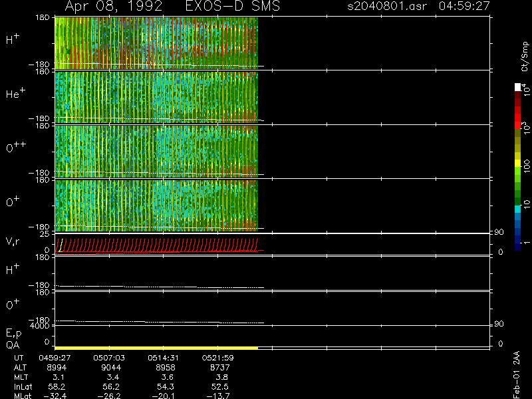
Task: Click the UT value '0507:03'
Action: click(109, 358)
